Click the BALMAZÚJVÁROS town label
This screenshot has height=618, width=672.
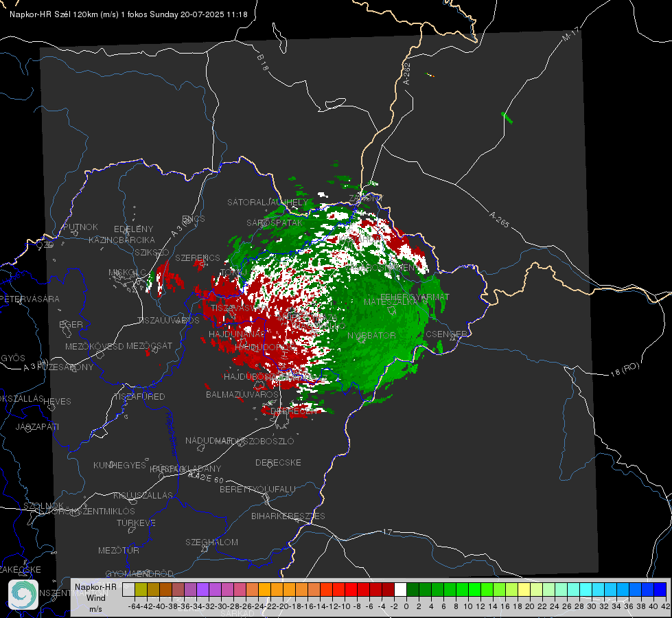242,394
